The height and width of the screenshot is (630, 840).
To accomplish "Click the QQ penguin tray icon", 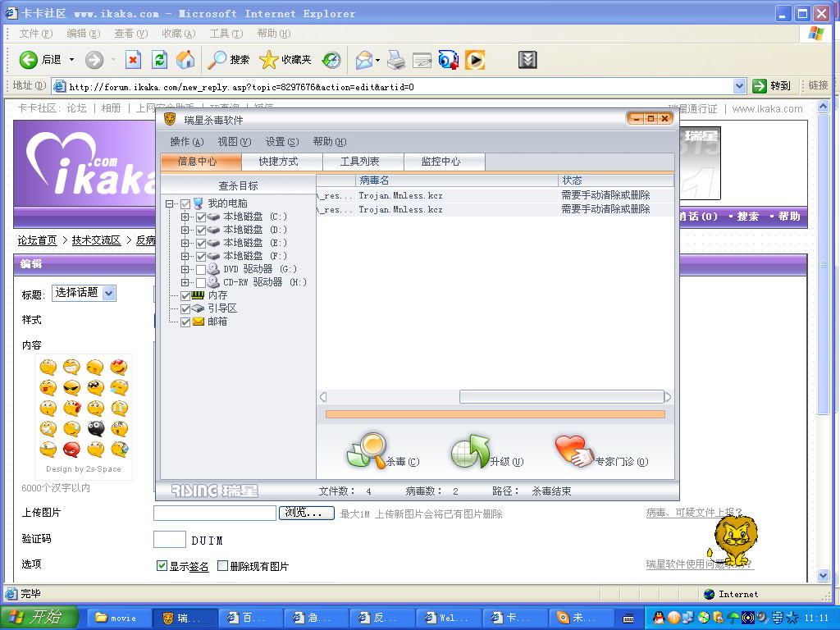I will tap(659, 618).
